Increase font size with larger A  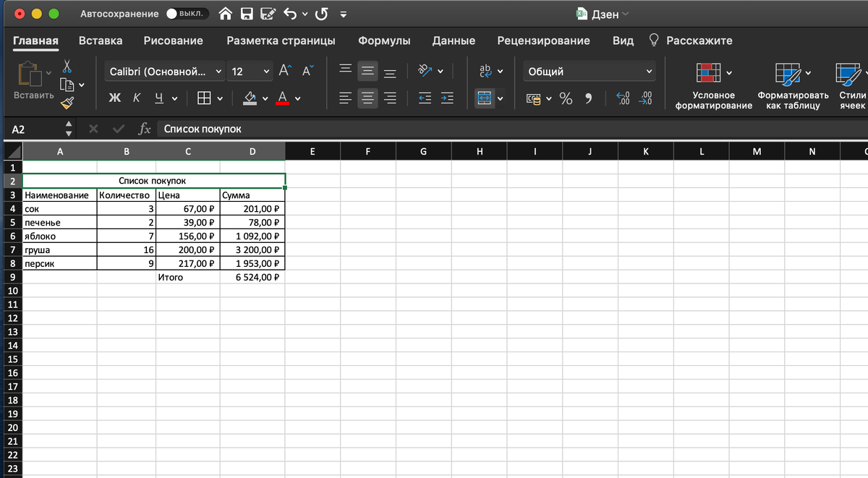pyautogui.click(x=285, y=70)
